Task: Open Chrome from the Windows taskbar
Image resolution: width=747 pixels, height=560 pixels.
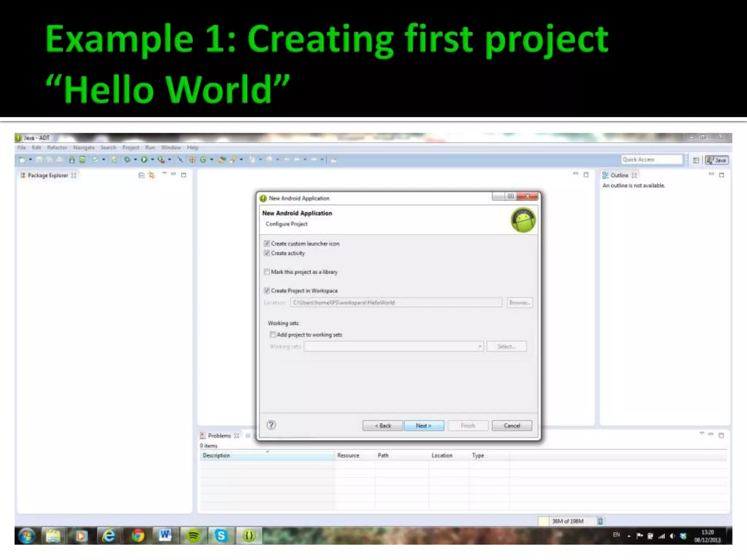Action: pyautogui.click(x=138, y=536)
